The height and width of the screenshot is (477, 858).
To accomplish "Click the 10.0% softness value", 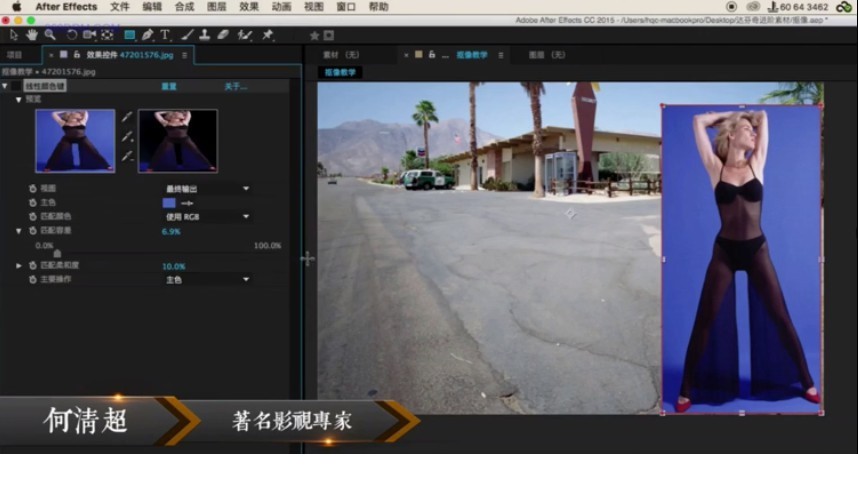I will tap(173, 266).
